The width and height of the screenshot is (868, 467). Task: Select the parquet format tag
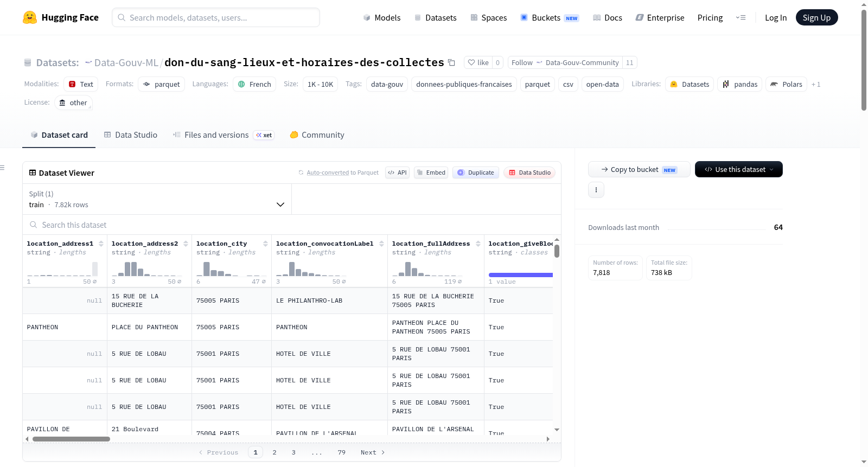[x=161, y=84]
